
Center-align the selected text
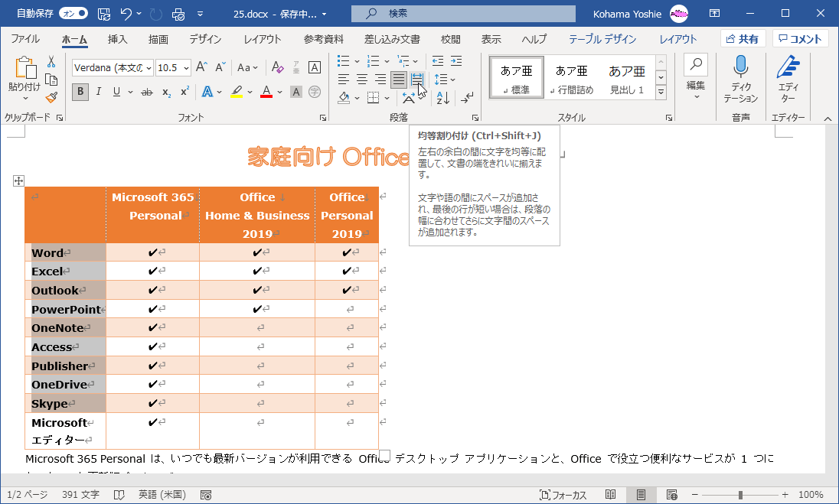pyautogui.click(x=362, y=80)
